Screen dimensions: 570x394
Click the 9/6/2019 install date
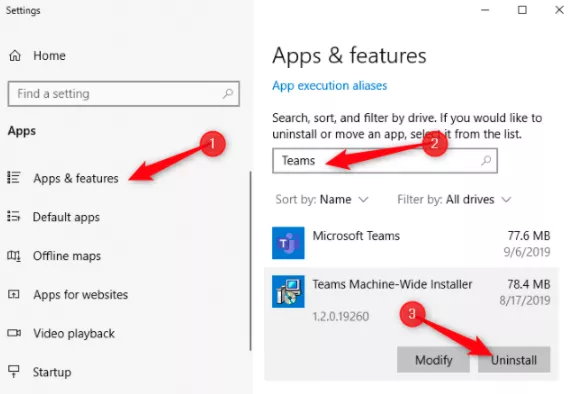(527, 252)
